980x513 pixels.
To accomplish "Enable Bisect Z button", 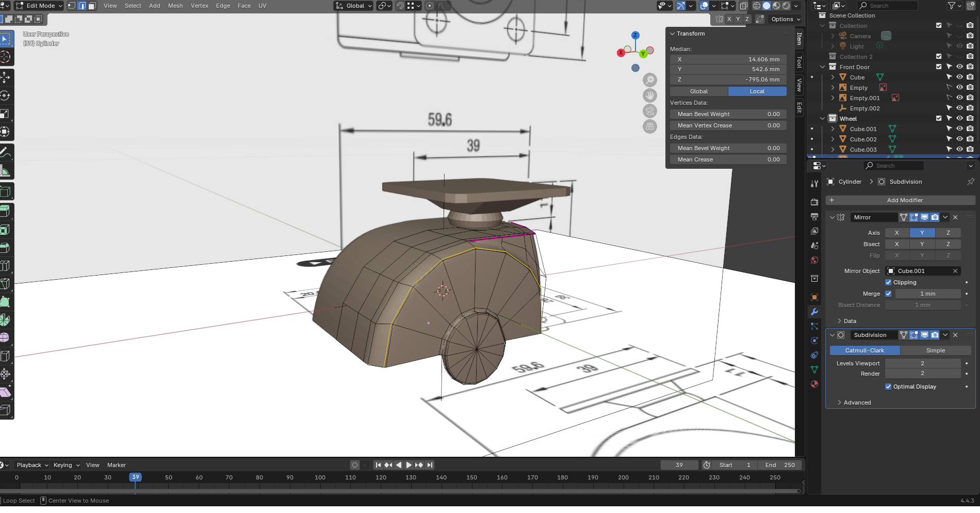I will click(948, 244).
